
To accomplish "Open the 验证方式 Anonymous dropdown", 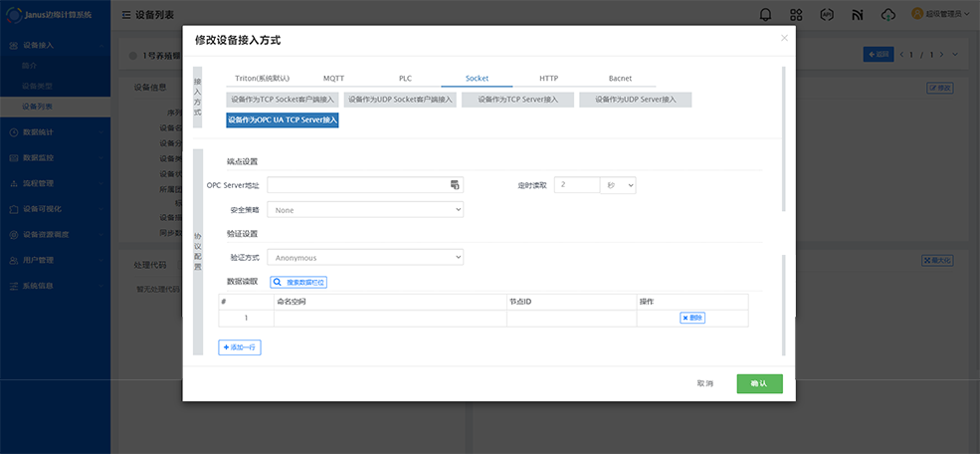I will 365,258.
